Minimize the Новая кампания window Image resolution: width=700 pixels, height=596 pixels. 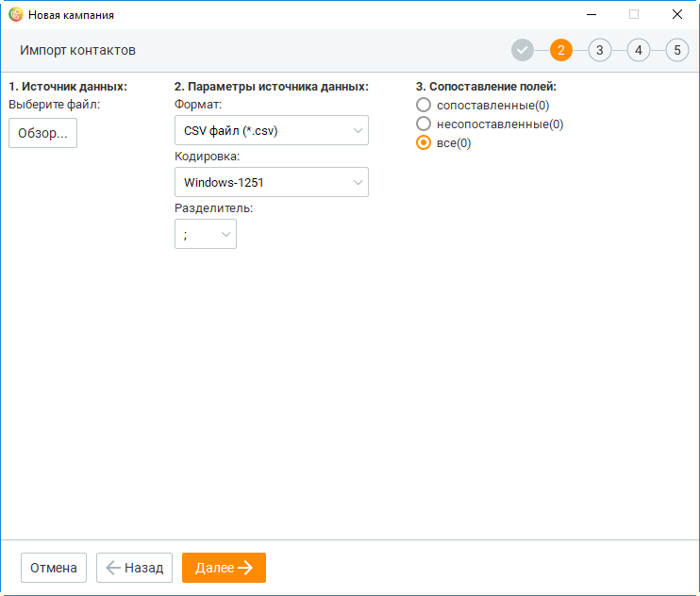(592, 15)
